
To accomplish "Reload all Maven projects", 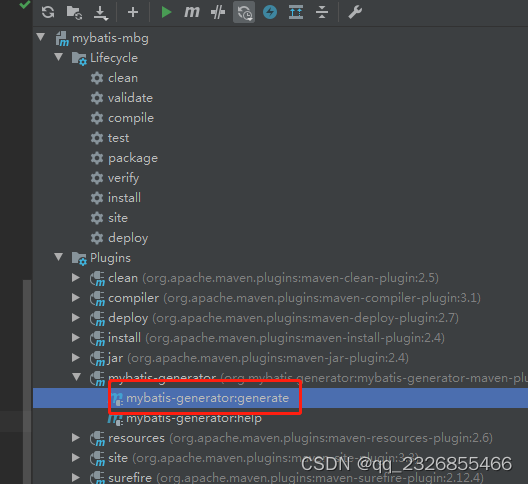I will [48, 12].
